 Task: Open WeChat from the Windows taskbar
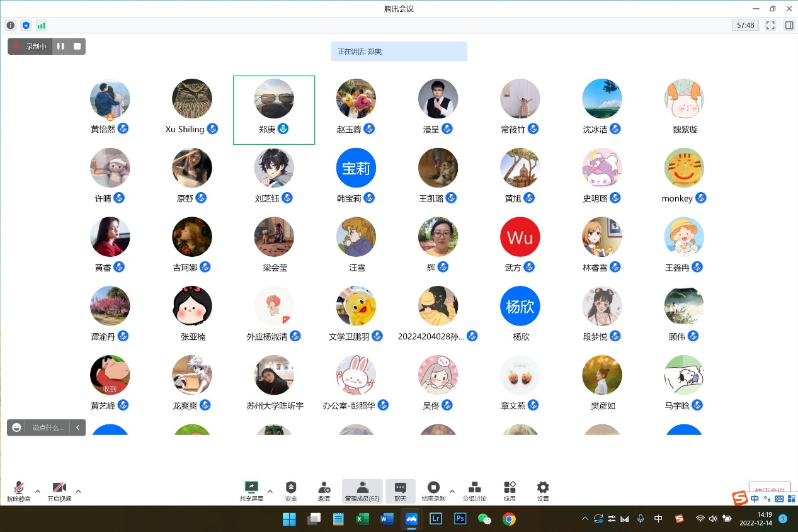pyautogui.click(x=484, y=519)
